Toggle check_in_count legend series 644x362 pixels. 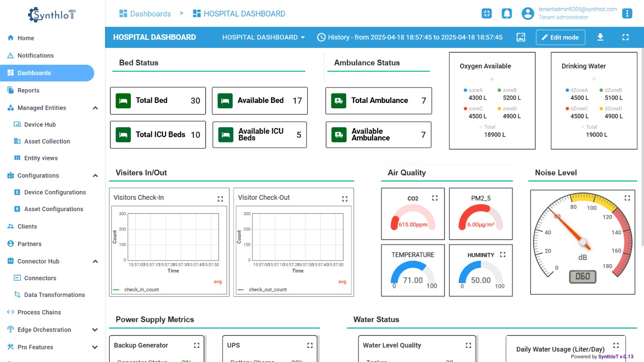[141, 290]
